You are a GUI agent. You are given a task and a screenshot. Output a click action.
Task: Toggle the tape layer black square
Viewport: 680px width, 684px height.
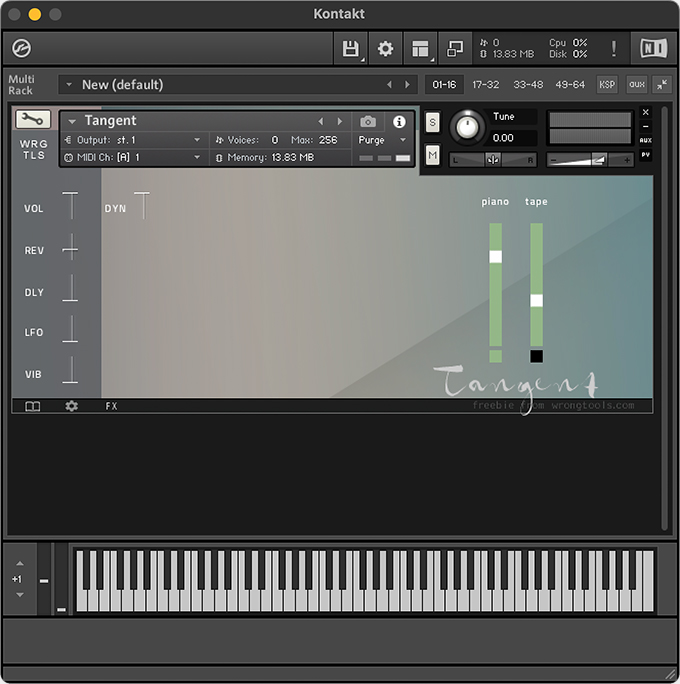tap(536, 356)
